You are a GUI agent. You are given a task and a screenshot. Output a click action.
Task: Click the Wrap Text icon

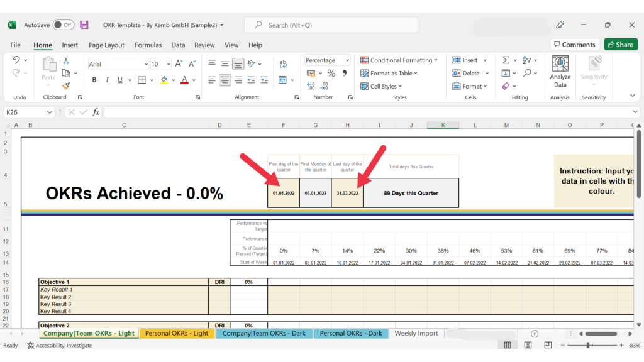point(283,63)
